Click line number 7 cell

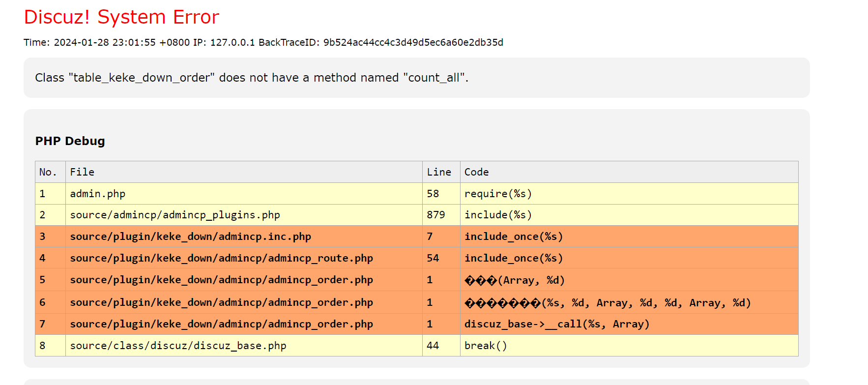(441, 237)
